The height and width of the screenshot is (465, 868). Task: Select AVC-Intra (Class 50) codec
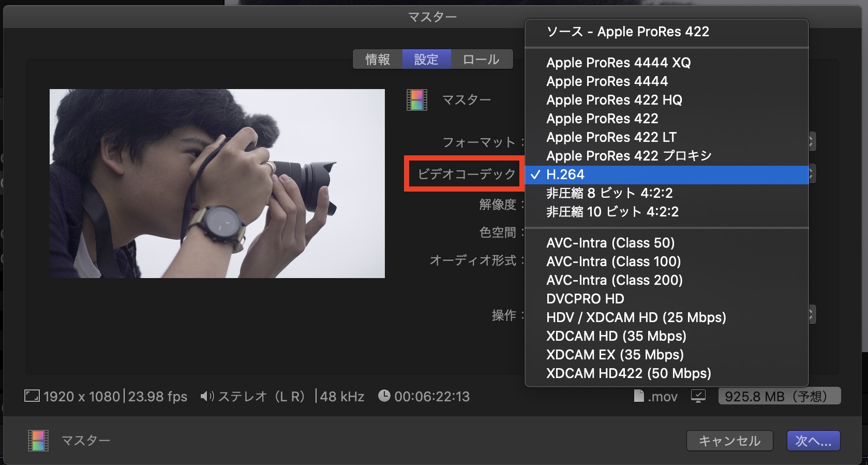point(666,243)
